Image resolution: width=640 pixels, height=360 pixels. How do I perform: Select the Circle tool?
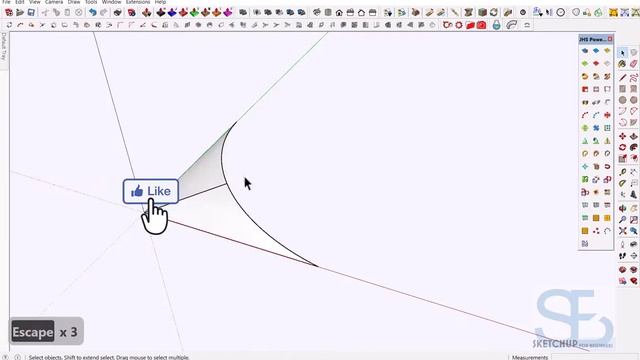pos(622,100)
